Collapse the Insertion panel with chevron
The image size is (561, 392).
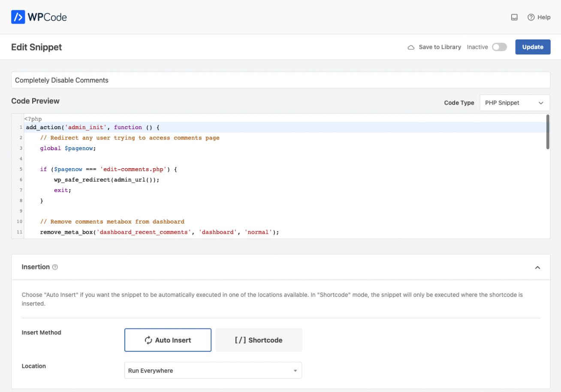(537, 267)
